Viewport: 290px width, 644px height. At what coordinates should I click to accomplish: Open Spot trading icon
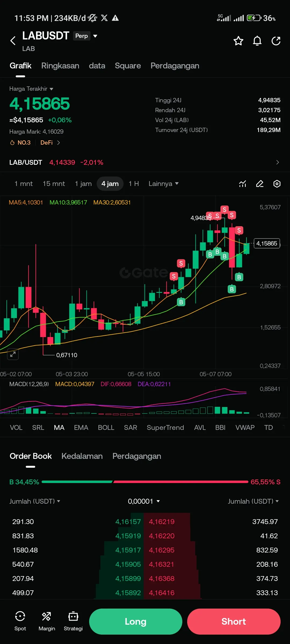pyautogui.click(x=20, y=621)
